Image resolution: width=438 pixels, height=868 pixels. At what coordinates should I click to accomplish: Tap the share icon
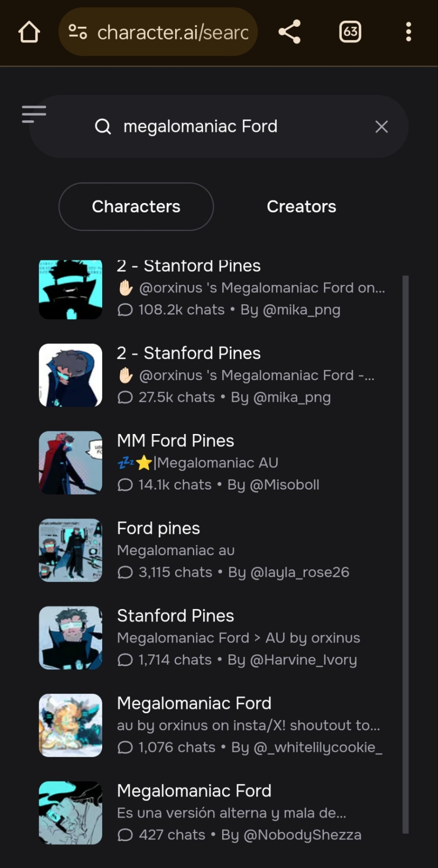[290, 32]
